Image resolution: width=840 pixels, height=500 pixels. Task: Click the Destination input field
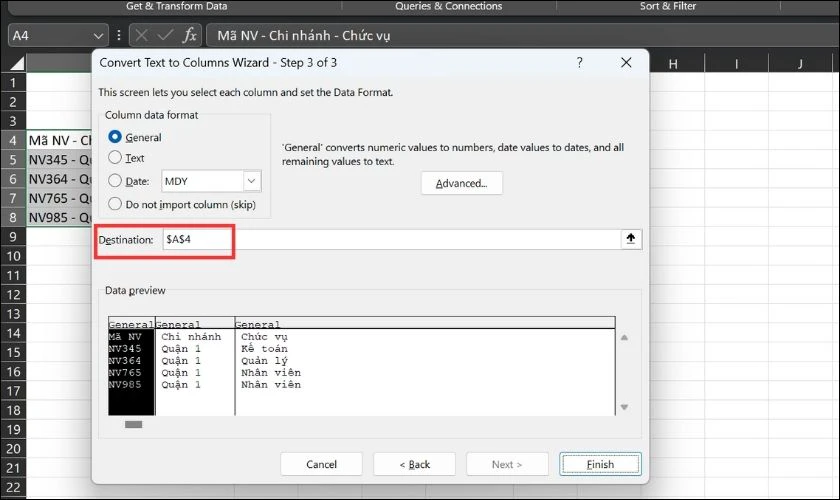[x=388, y=240]
